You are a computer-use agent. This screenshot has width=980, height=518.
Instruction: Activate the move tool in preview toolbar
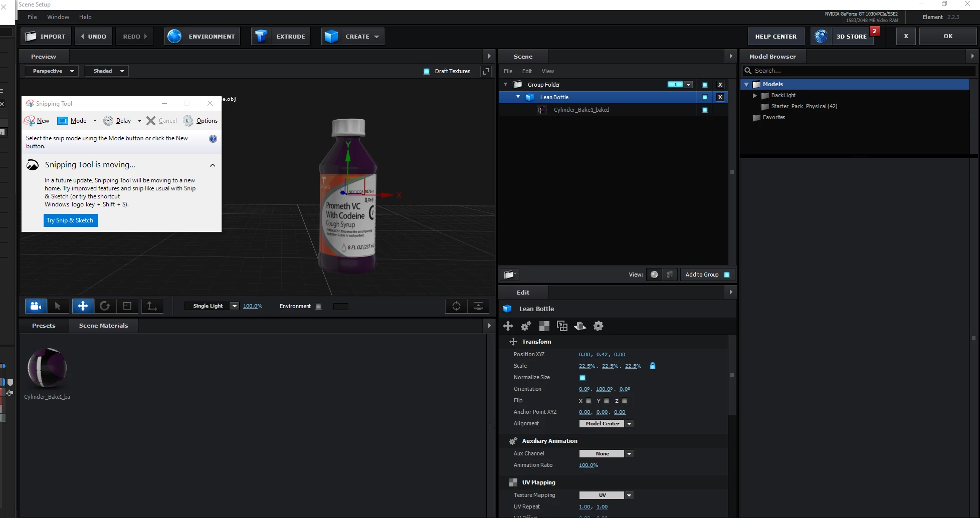tap(83, 306)
